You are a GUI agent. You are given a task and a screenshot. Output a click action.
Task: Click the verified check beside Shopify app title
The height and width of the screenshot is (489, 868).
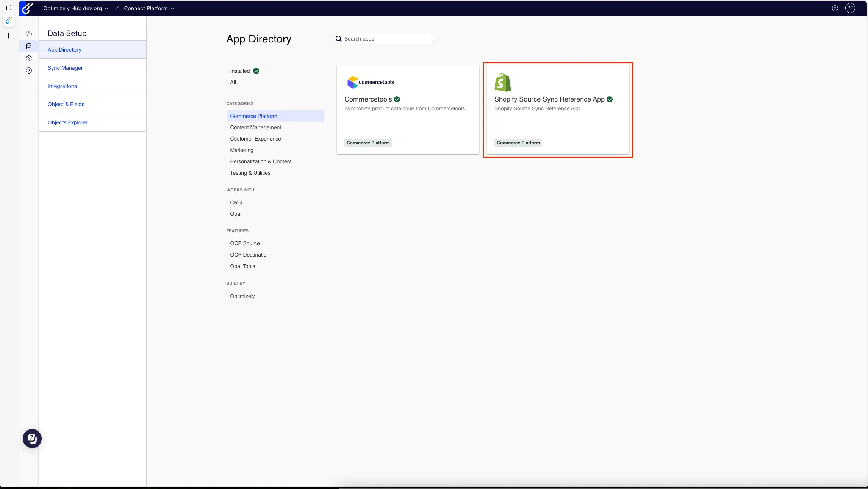610,99
